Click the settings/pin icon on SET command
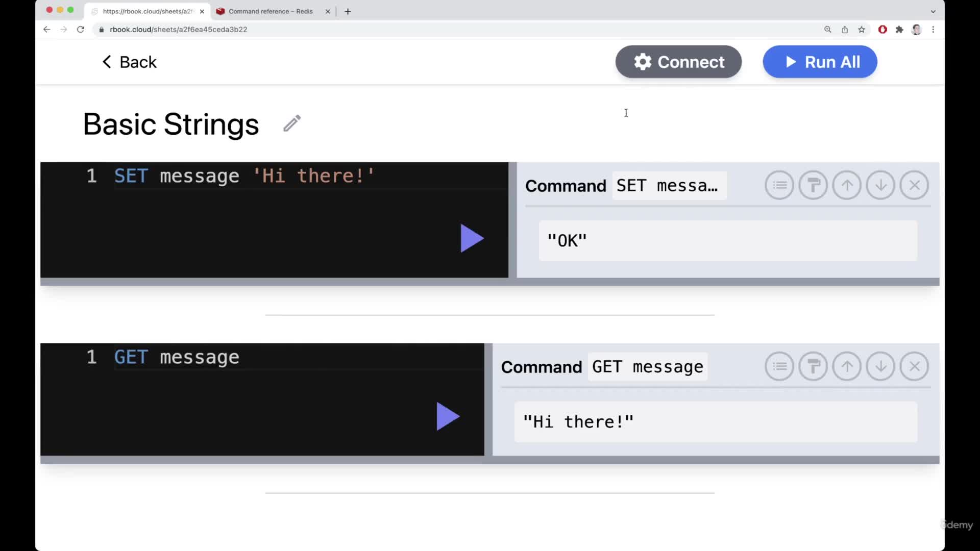This screenshot has height=551, width=980. click(x=813, y=185)
